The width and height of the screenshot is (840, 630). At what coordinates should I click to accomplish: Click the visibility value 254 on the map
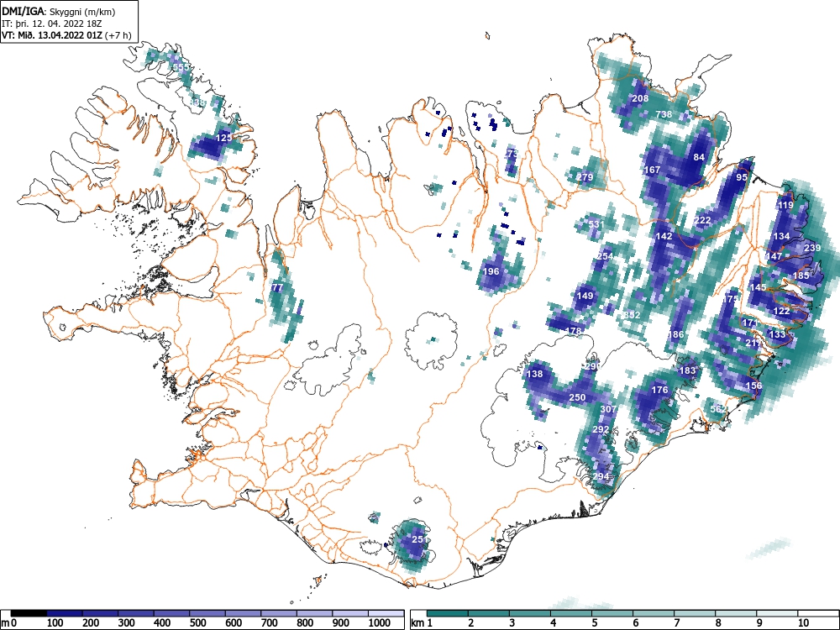605,256
